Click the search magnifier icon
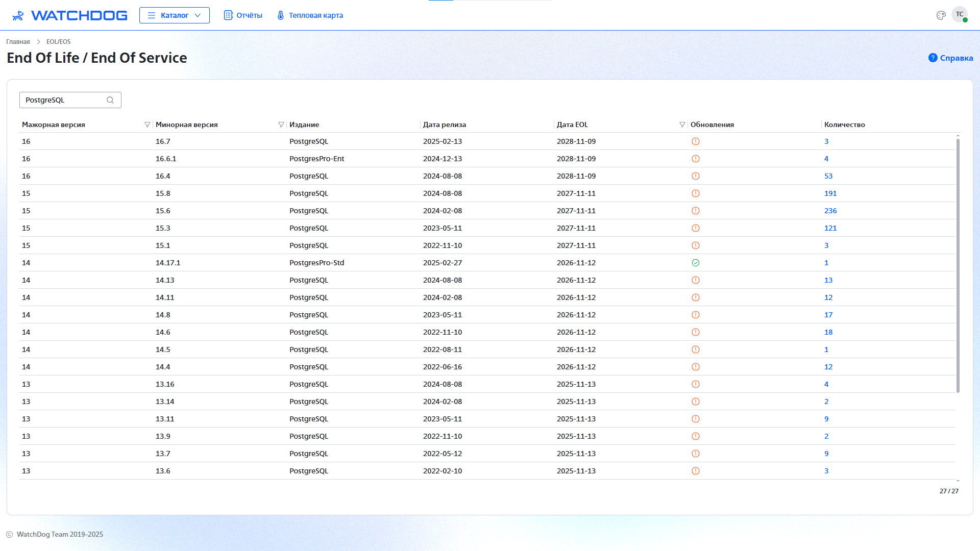Viewport: 980px width, 551px height. coord(110,100)
